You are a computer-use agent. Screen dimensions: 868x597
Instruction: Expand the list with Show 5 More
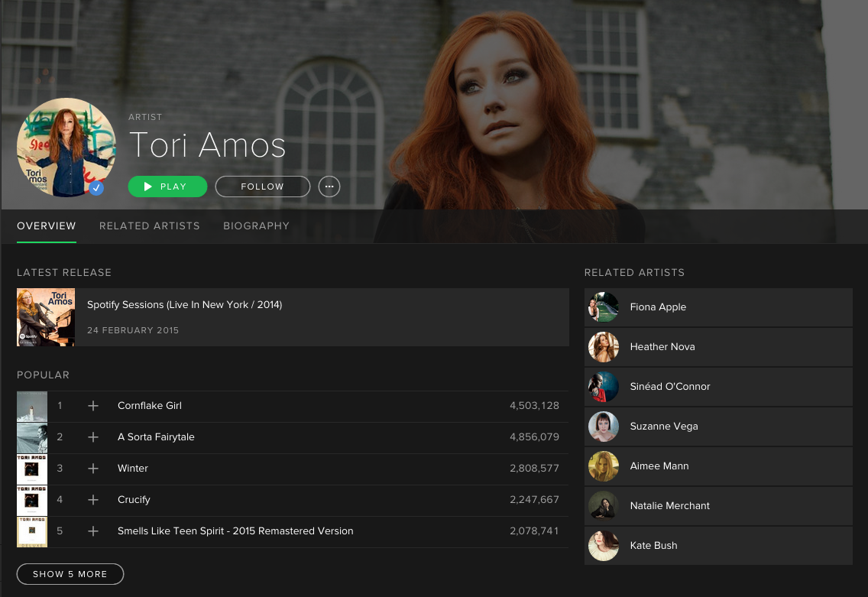(70, 574)
